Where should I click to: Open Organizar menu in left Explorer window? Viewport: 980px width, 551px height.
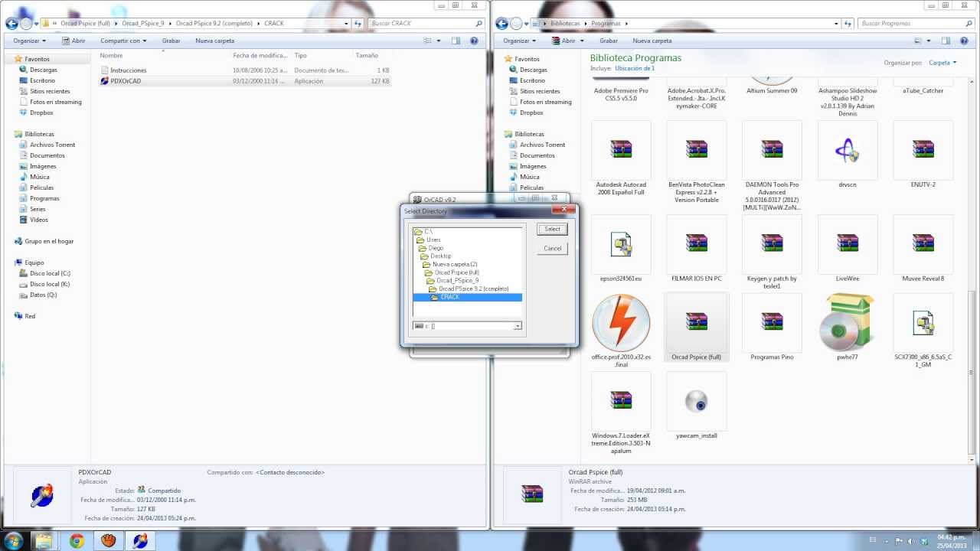click(29, 41)
